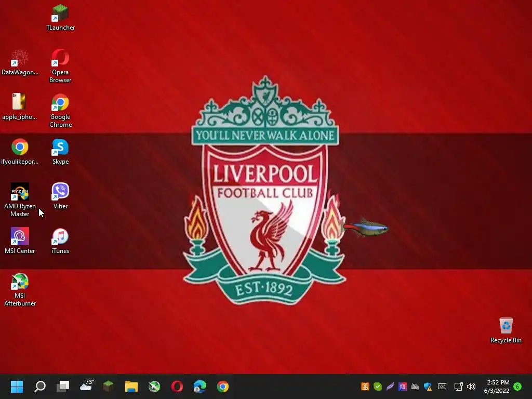Select the MSI Afterburner desktop shortcut
This screenshot has height=399, width=532.
click(x=20, y=290)
